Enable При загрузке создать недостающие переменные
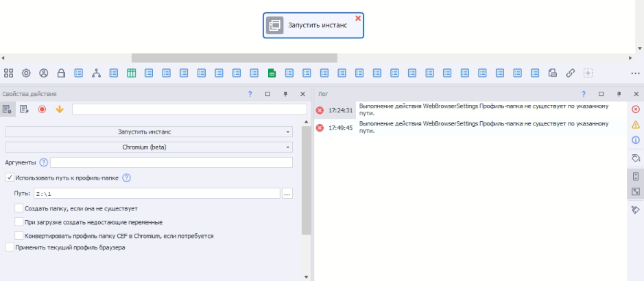 (x=19, y=222)
